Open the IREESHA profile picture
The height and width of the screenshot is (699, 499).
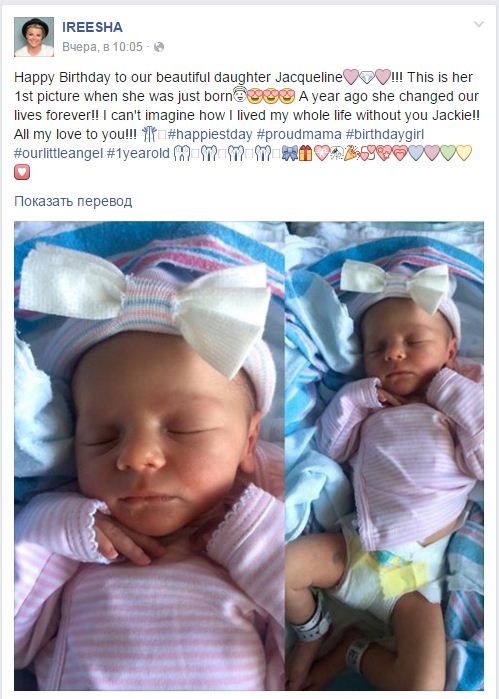coord(34,37)
